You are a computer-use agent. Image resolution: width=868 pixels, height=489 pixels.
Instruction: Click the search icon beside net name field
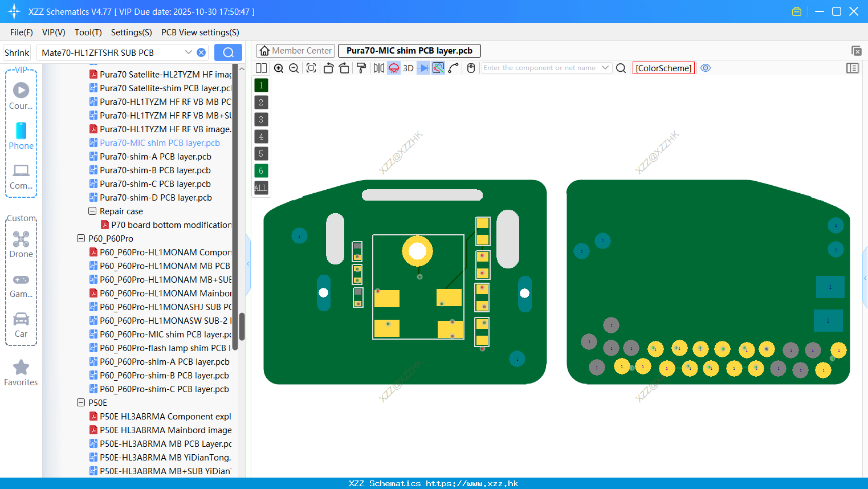click(621, 68)
